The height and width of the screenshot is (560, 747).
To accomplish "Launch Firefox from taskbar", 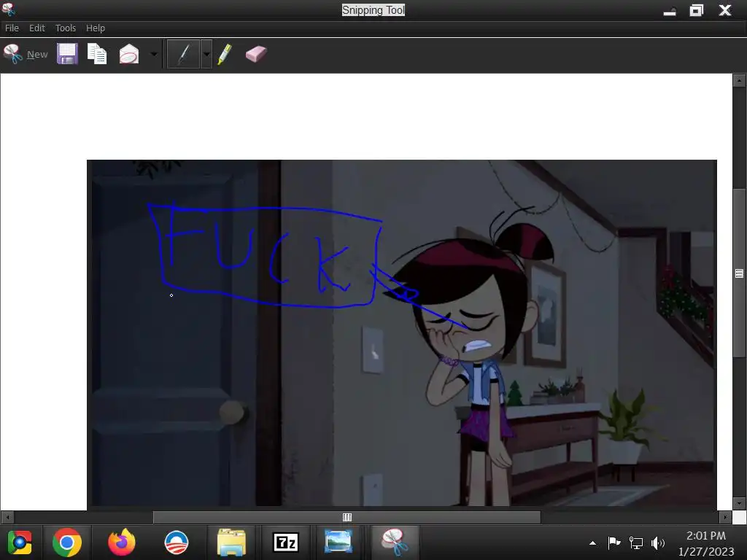I will (122, 542).
